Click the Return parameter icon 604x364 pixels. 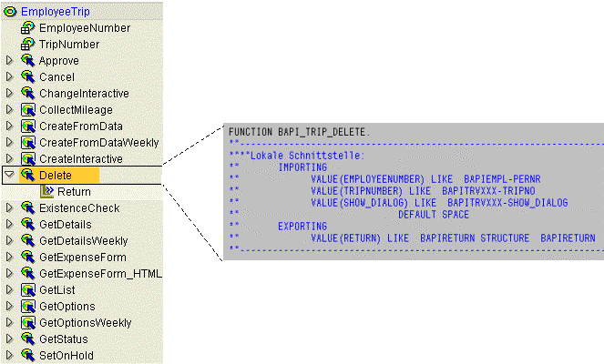pyautogui.click(x=47, y=192)
